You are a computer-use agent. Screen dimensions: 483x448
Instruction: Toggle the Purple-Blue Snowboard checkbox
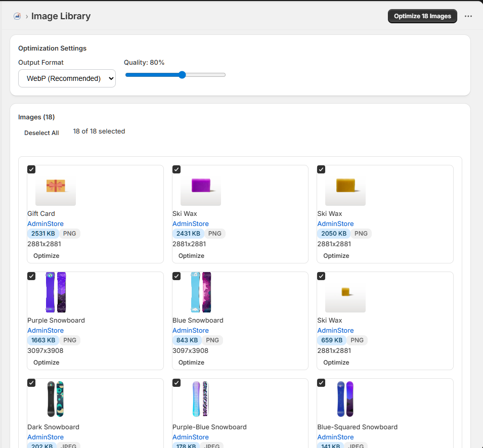pyautogui.click(x=177, y=383)
